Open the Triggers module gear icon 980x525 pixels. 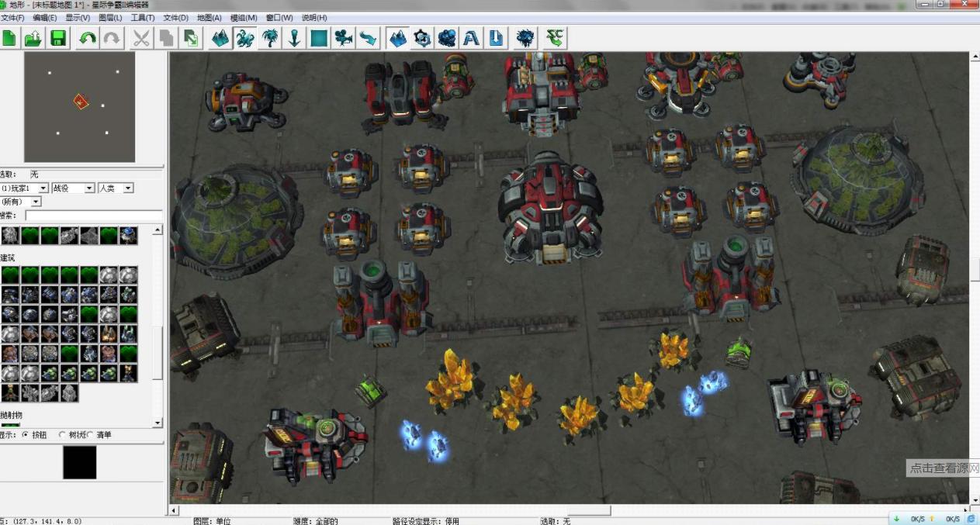[423, 37]
